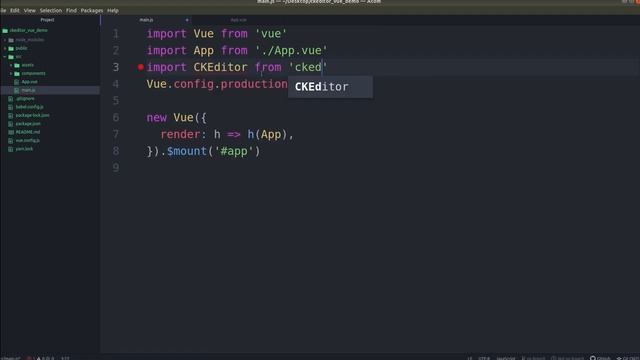
Task: Expand the node_modules folder arrow
Action: [x=5, y=40]
